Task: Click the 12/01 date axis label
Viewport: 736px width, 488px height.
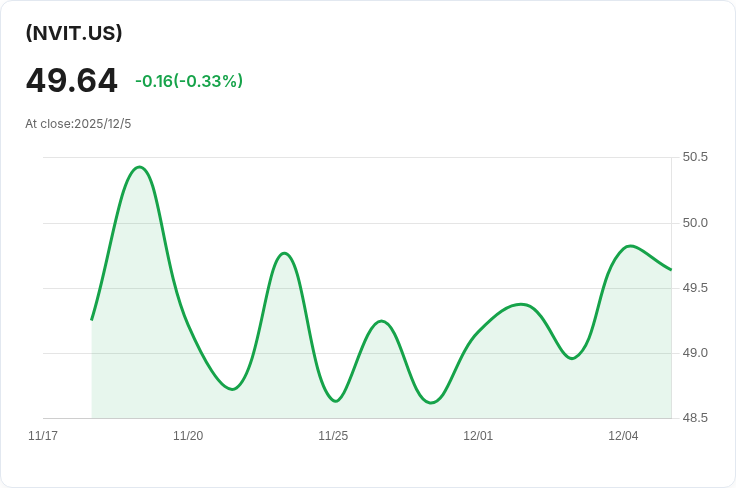Action: tap(478, 435)
